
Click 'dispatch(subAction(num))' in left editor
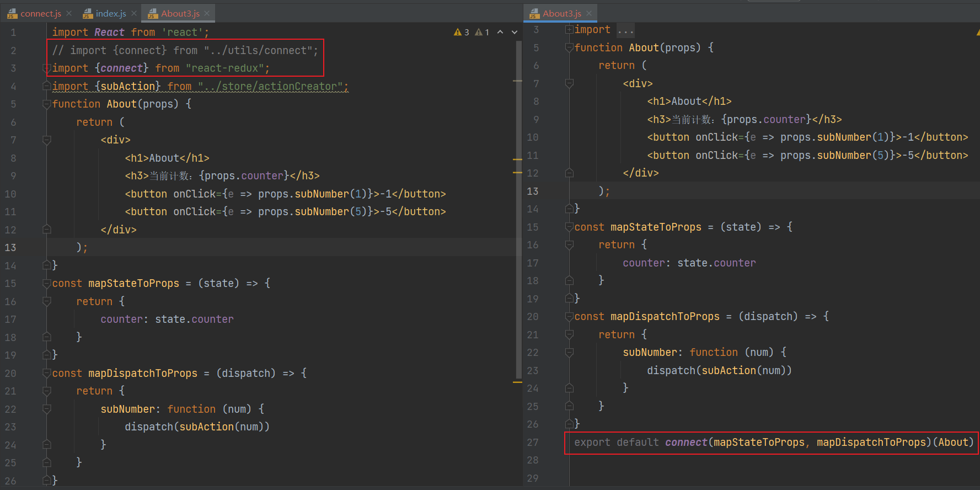(x=197, y=427)
